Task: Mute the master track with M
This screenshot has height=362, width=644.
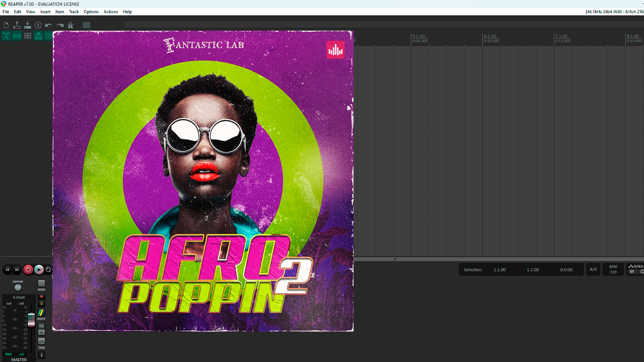Action: click(x=41, y=296)
